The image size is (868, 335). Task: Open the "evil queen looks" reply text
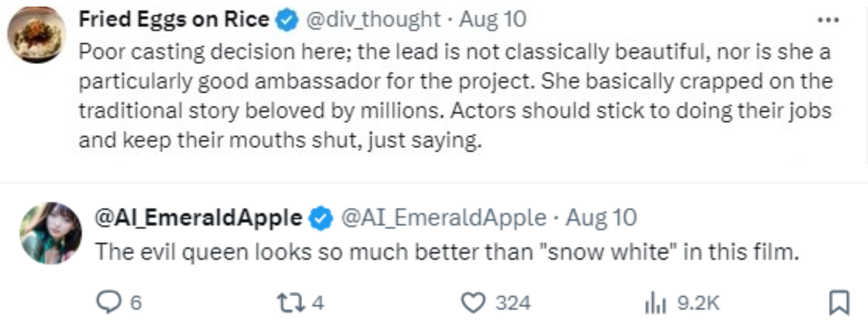click(x=447, y=252)
